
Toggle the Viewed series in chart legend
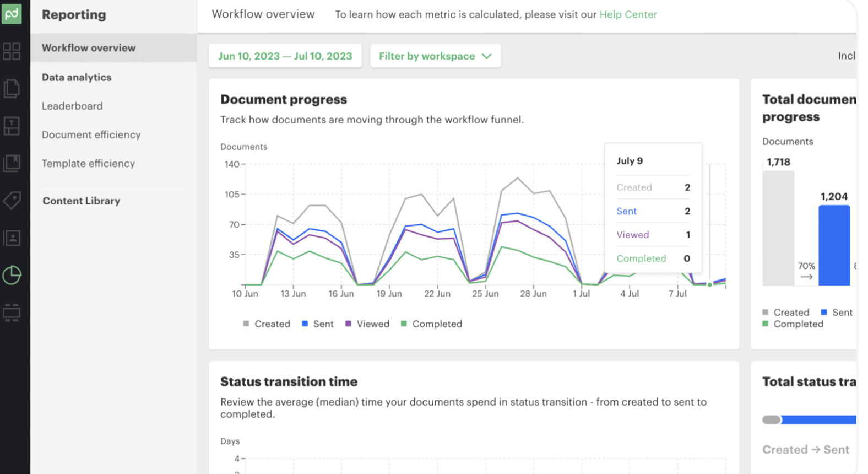pos(367,324)
